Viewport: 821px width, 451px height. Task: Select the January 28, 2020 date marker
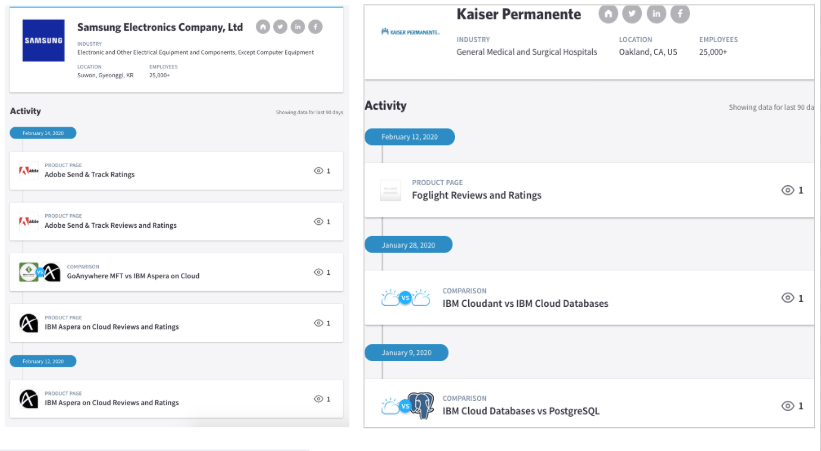[408, 245]
